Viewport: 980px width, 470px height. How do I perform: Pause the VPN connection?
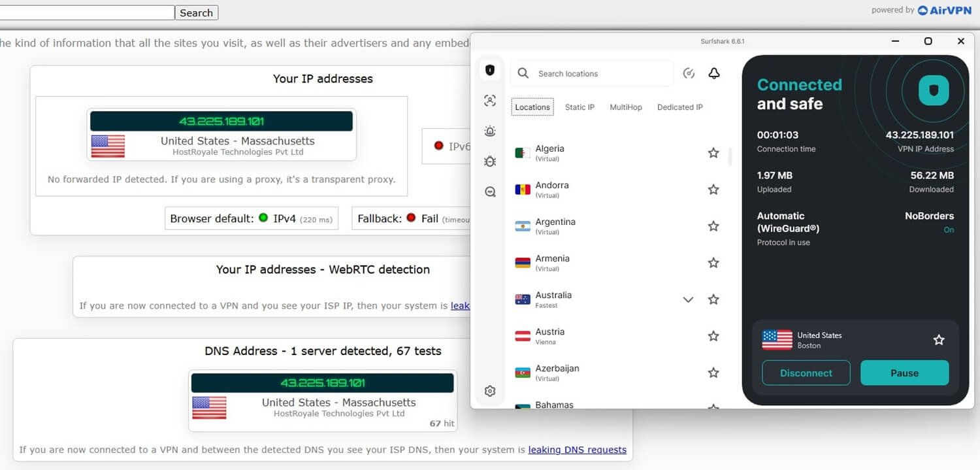904,373
